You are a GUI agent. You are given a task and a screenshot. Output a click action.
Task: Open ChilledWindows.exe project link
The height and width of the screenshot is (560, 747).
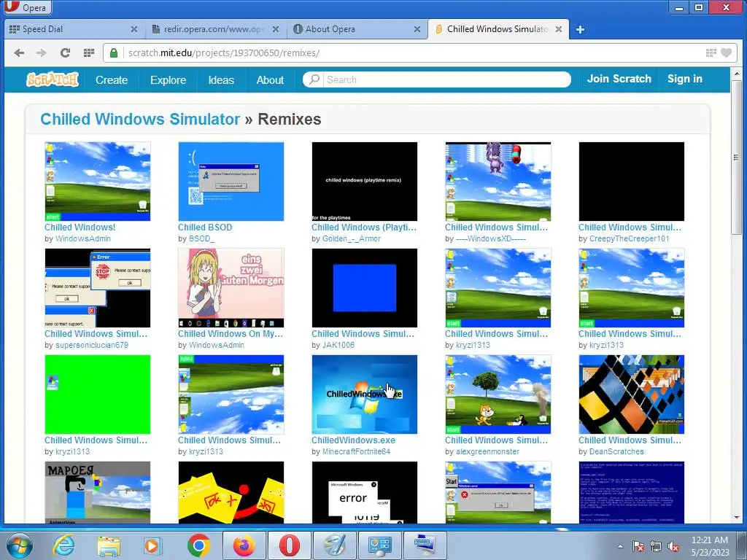(x=354, y=440)
